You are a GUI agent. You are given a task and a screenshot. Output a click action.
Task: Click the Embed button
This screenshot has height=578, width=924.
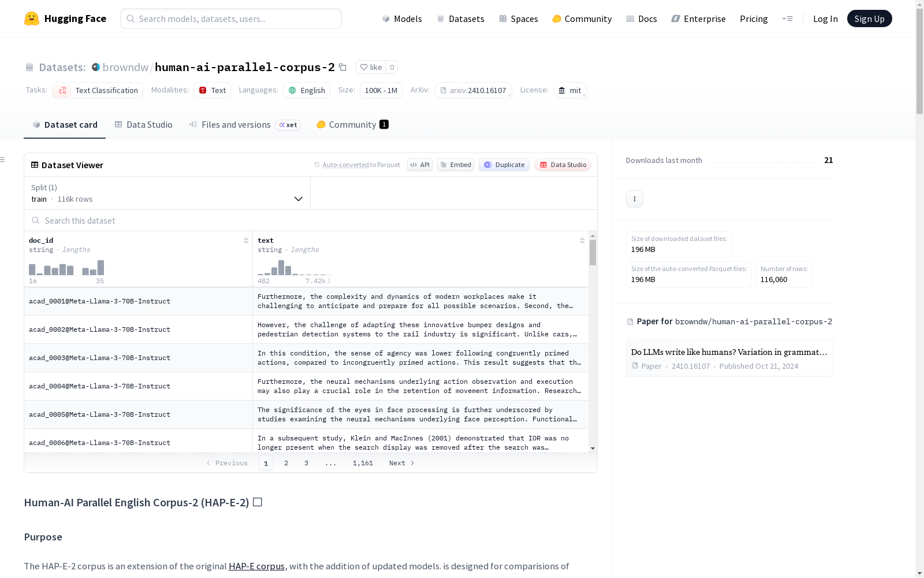456,165
